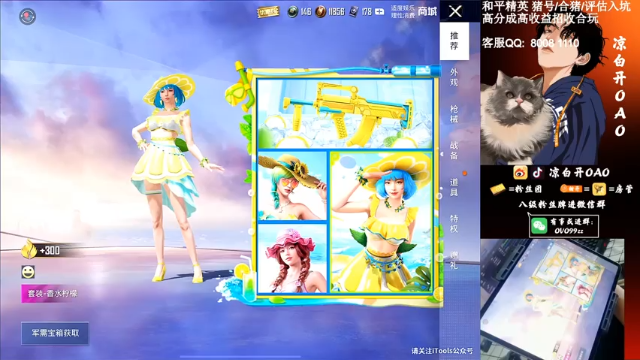Select the pink hat girl thumbnail
This screenshot has height=360, width=640.
click(292, 258)
